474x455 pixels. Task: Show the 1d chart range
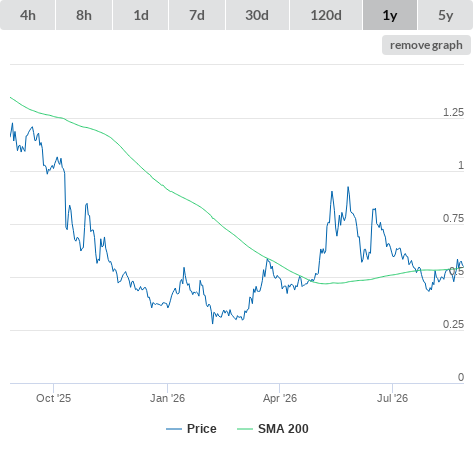(141, 15)
